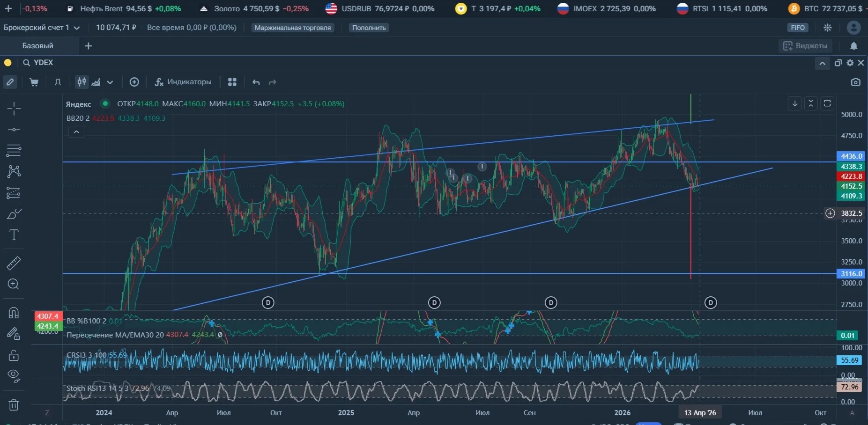Select the horizontal line drawing tool
Image resolution: width=868 pixels, height=425 pixels.
pyautogui.click(x=14, y=130)
